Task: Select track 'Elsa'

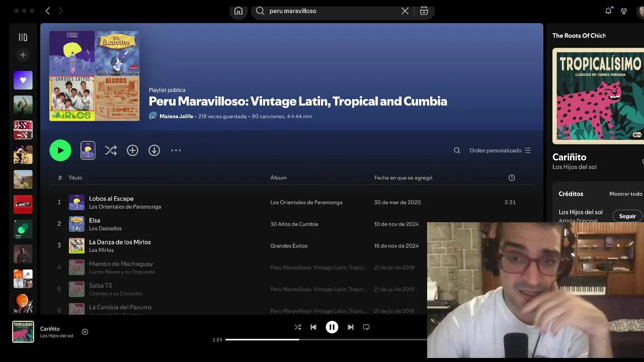Action: [x=95, y=220]
